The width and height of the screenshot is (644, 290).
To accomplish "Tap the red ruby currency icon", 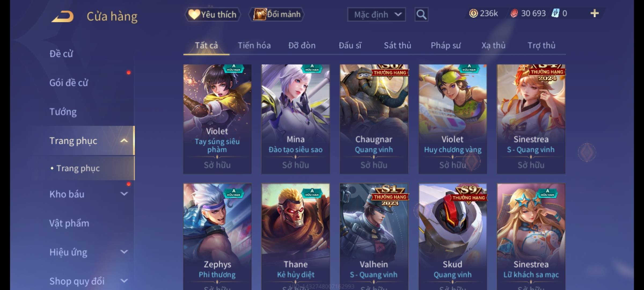I will click(514, 13).
